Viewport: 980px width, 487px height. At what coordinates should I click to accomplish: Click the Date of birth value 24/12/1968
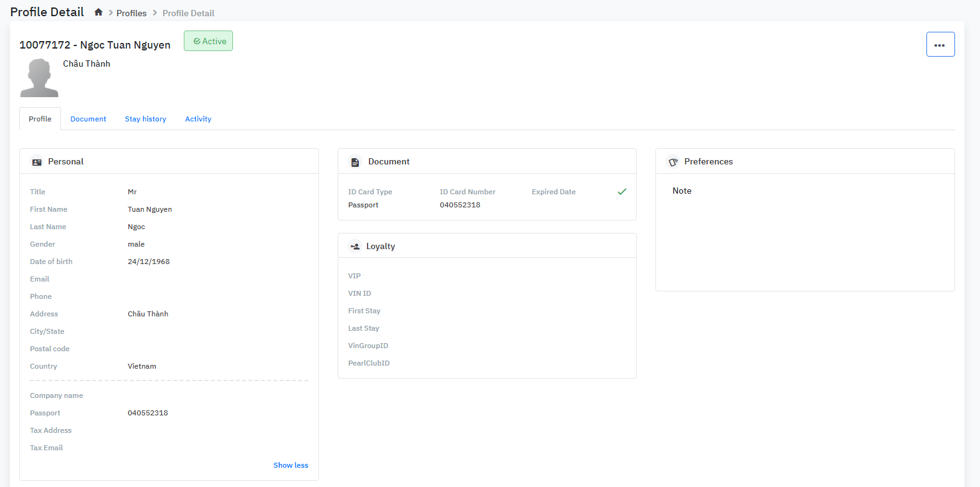pos(149,262)
